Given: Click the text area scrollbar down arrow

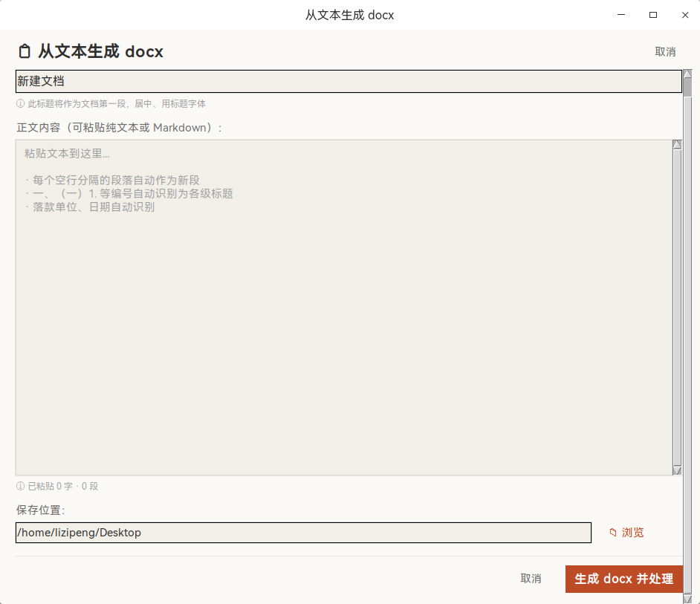Looking at the screenshot, I should point(677,470).
